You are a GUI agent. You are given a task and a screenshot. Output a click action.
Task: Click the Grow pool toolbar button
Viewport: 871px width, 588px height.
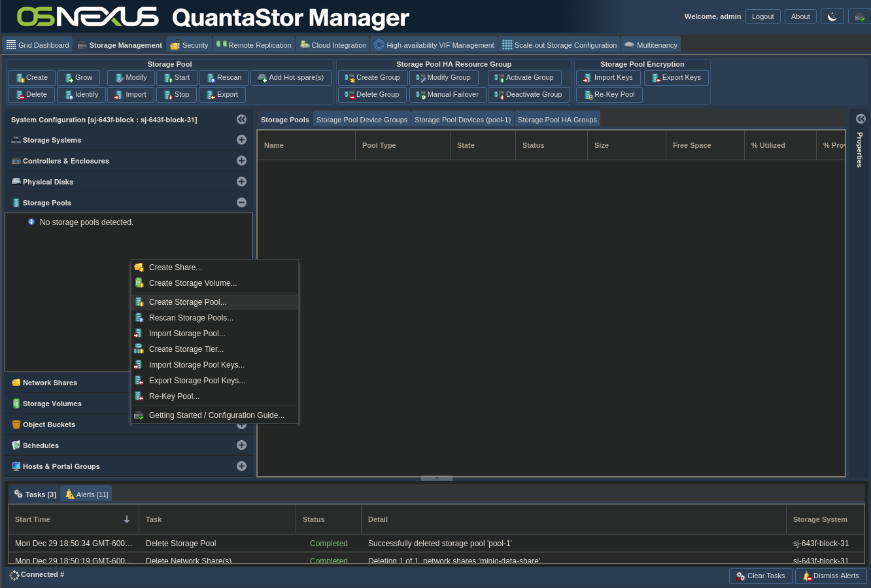[x=78, y=78]
